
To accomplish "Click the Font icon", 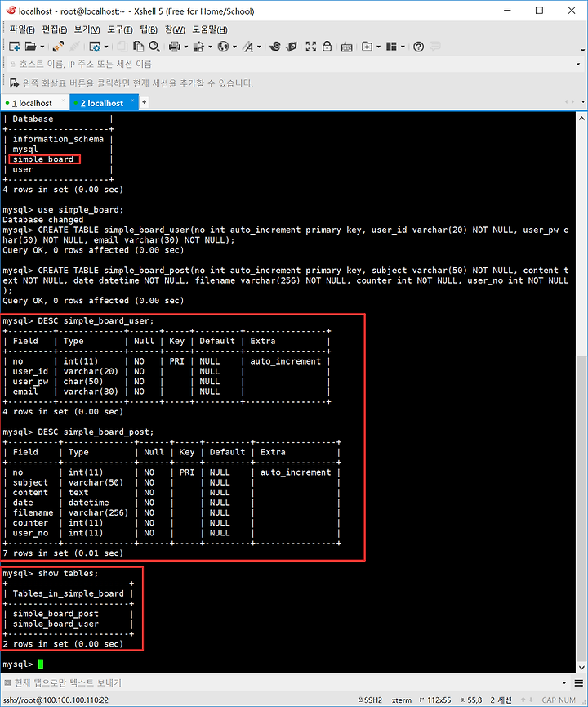I will point(247,47).
